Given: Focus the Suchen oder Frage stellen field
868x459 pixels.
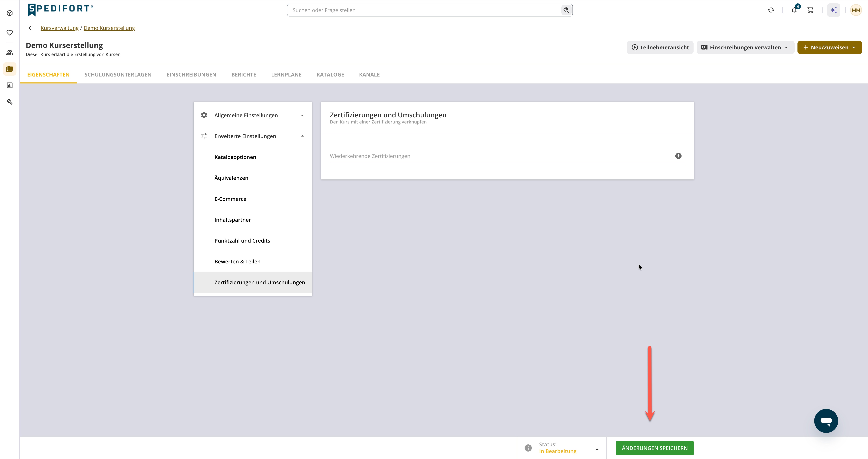Looking at the screenshot, I should click(x=426, y=10).
